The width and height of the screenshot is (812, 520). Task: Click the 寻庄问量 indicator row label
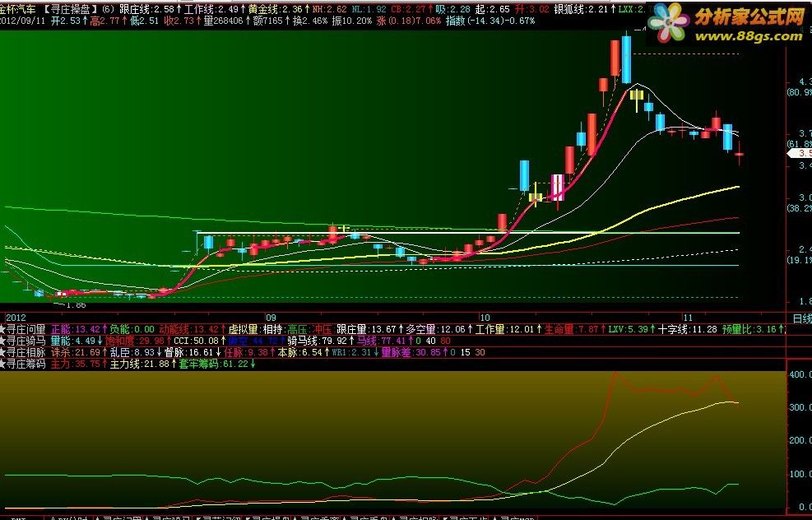coord(26,329)
